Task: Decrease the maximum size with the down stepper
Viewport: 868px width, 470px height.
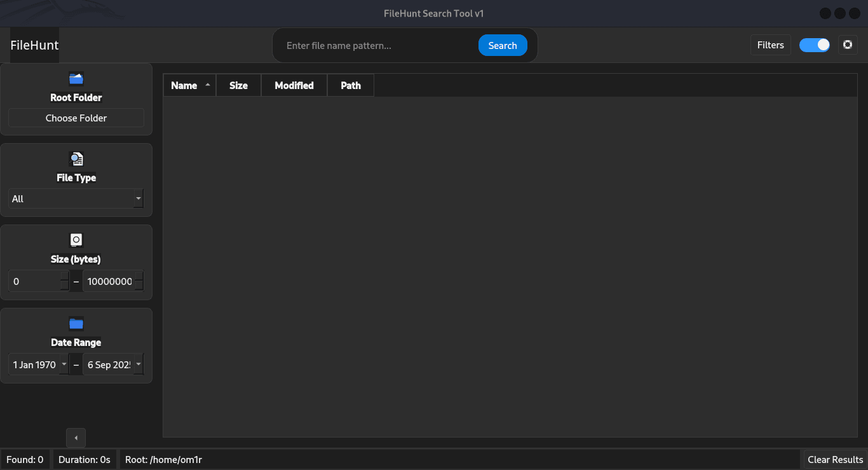Action: [x=139, y=286]
